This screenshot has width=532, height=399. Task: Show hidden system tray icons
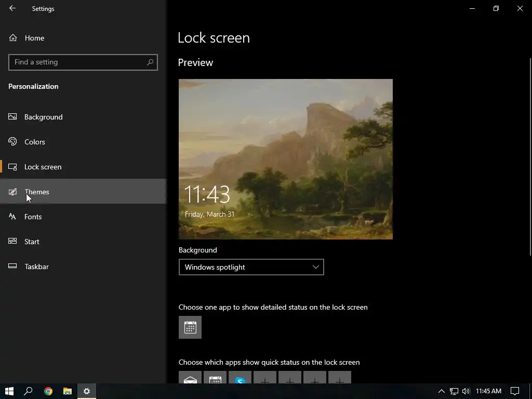(441, 391)
